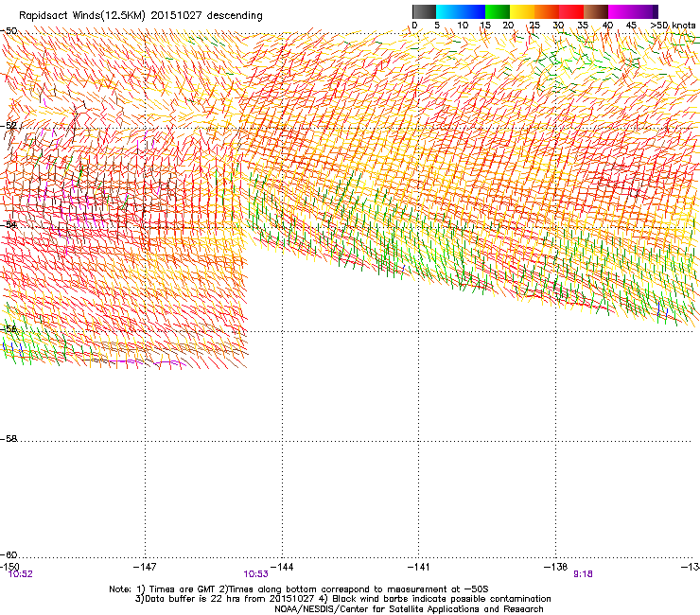Click the latitude label -52

click(9, 126)
